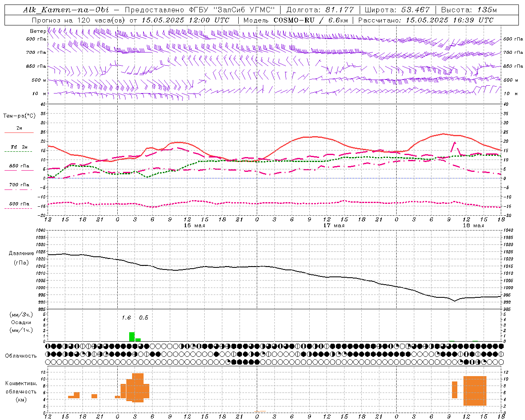525x420 pixels.
Task: Click the 500 м wind level label at left
Action: [39, 80]
